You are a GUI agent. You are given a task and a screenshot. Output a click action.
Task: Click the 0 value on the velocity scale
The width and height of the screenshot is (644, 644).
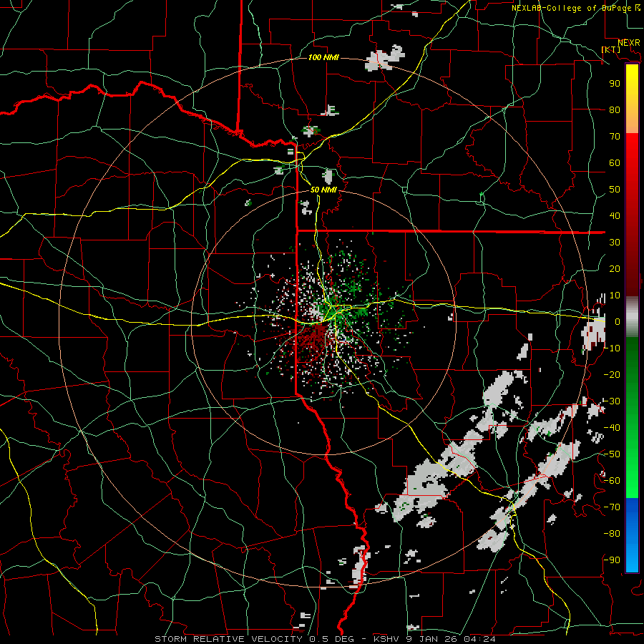[x=618, y=321]
